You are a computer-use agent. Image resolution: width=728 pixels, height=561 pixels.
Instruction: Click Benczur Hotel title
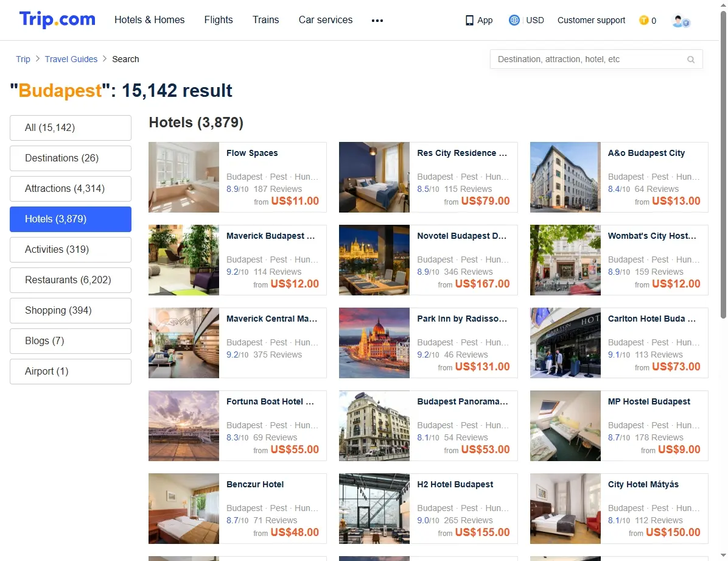pyautogui.click(x=255, y=484)
